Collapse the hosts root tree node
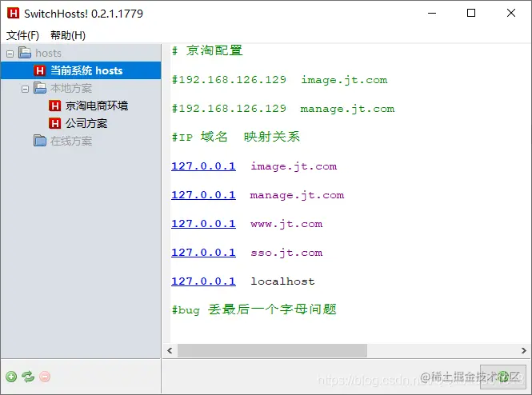 click(x=10, y=54)
